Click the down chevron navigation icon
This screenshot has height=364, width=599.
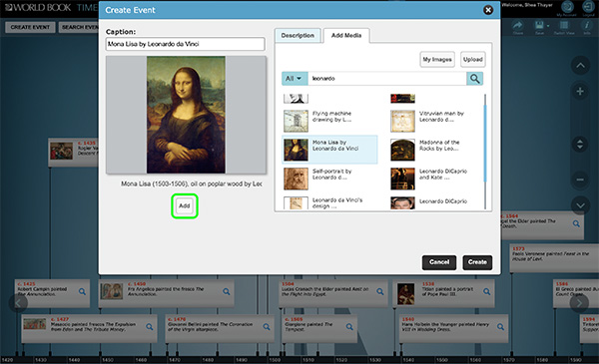580,205
